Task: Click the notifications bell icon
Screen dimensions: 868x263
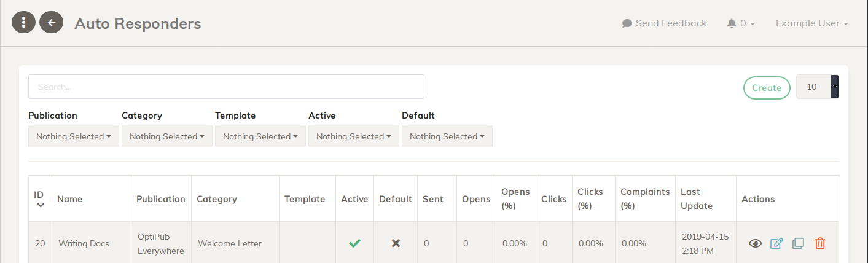Action: click(731, 23)
